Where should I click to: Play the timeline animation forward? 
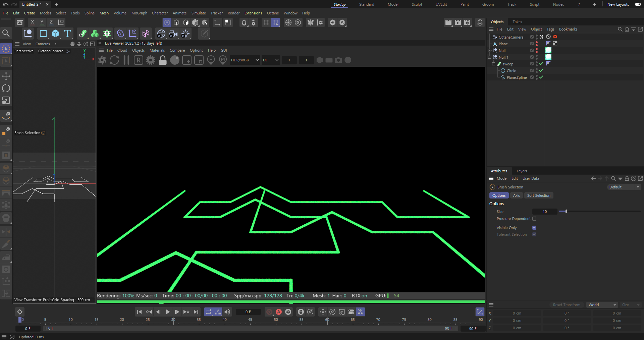click(x=167, y=312)
